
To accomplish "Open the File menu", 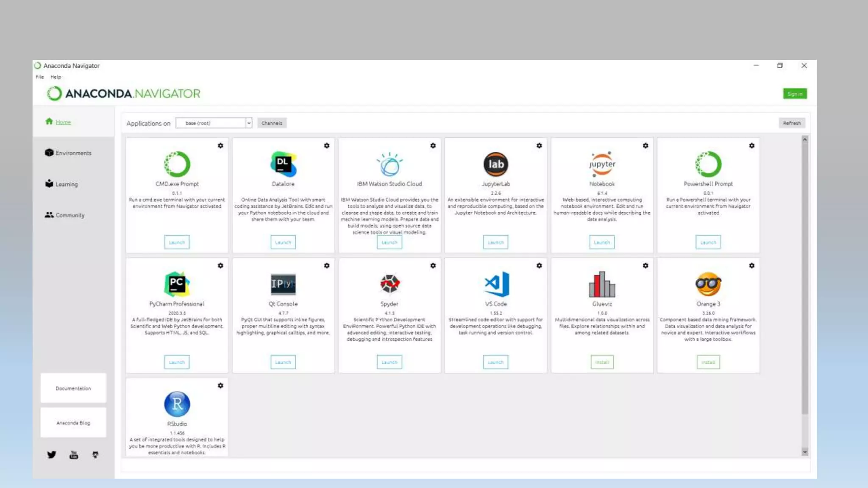I will [x=40, y=77].
